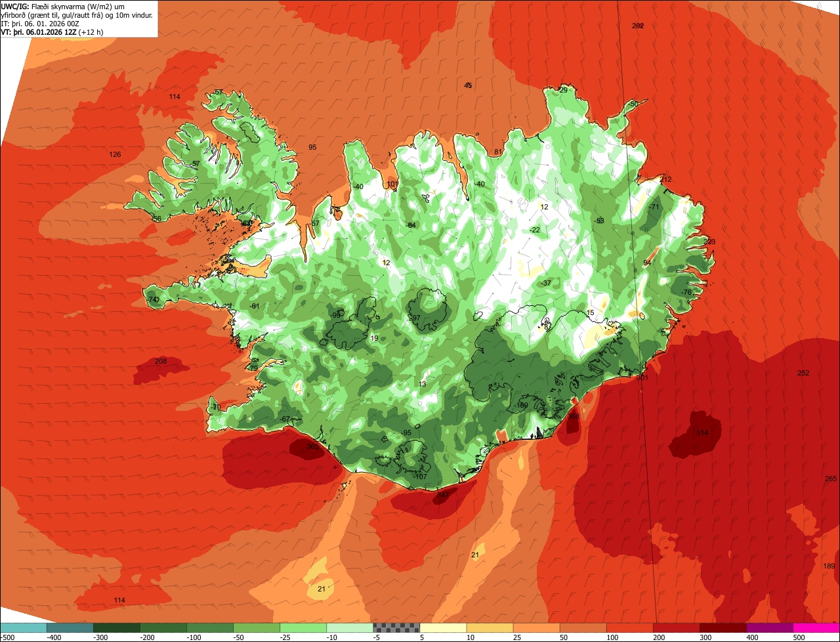Click the '13' value in south-central Iceland

pyautogui.click(x=422, y=384)
